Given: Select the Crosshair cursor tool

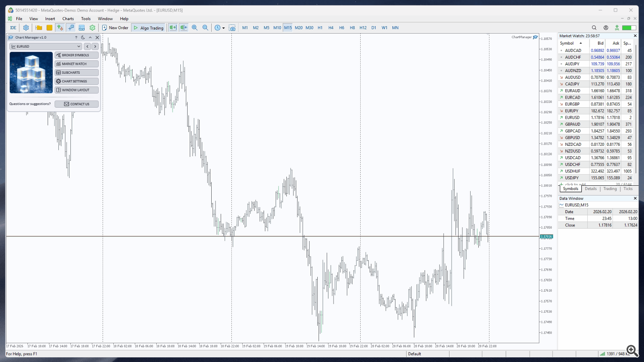Looking at the screenshot, I should (x=70, y=27).
